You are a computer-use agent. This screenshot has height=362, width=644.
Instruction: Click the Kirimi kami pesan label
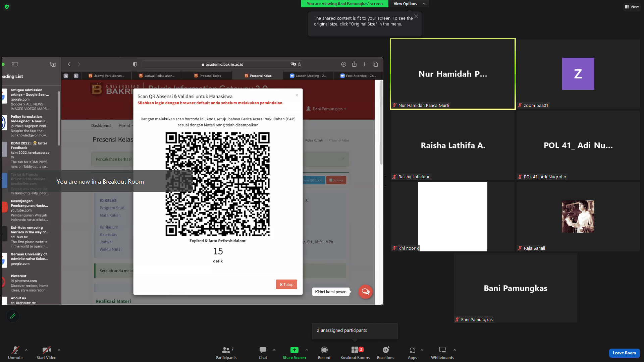click(331, 292)
